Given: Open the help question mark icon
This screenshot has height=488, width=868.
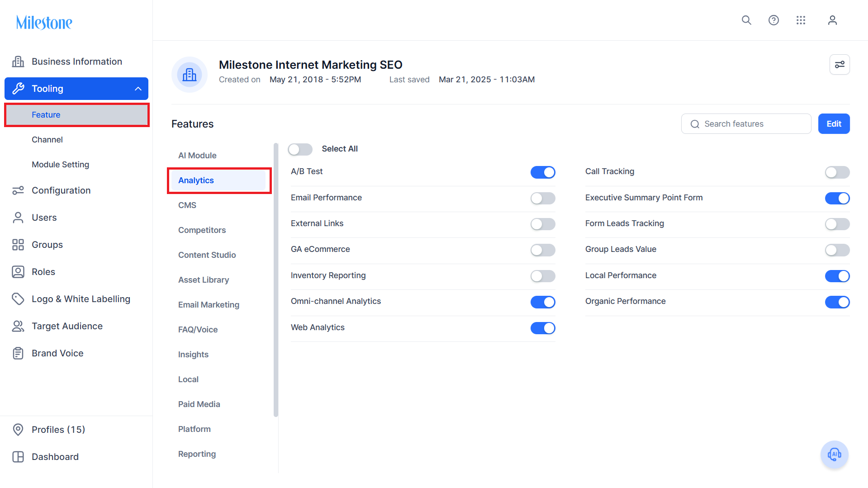Looking at the screenshot, I should click(x=773, y=20).
